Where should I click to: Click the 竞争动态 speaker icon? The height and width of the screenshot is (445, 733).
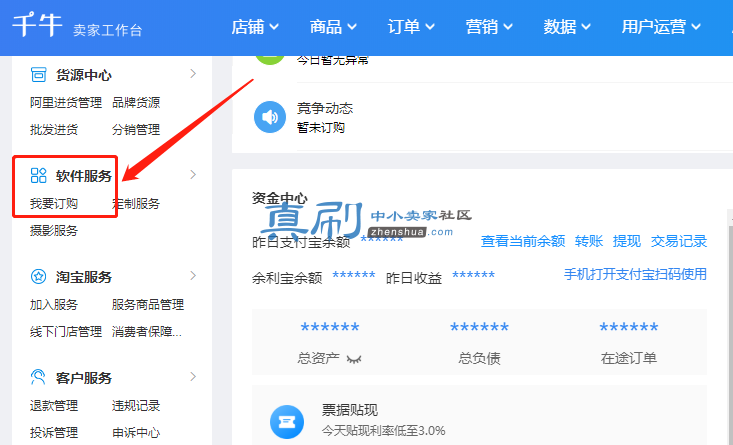pyautogui.click(x=270, y=117)
